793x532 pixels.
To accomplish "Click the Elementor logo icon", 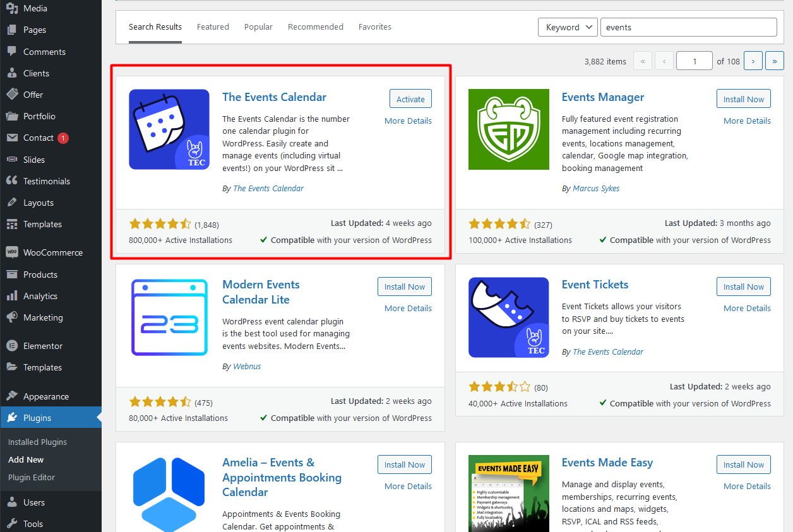I will pyautogui.click(x=12, y=346).
